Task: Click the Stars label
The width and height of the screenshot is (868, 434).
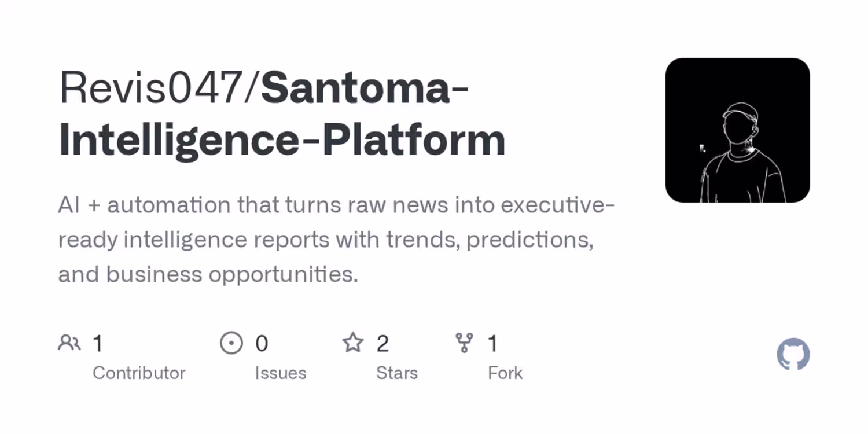Action: point(397,373)
